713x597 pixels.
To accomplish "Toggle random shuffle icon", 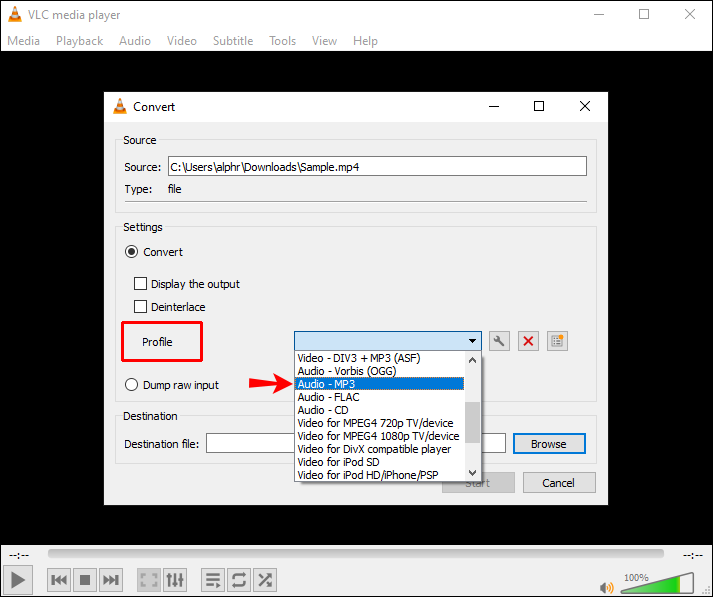I will (265, 580).
